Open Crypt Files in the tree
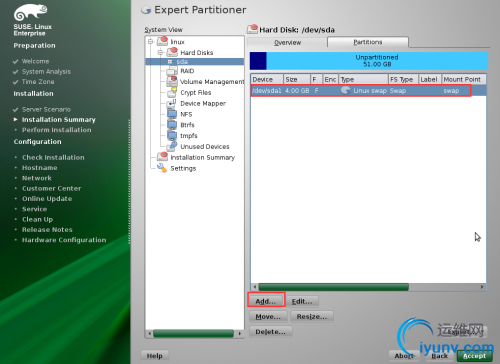The height and width of the screenshot is (364, 500). 196,93
